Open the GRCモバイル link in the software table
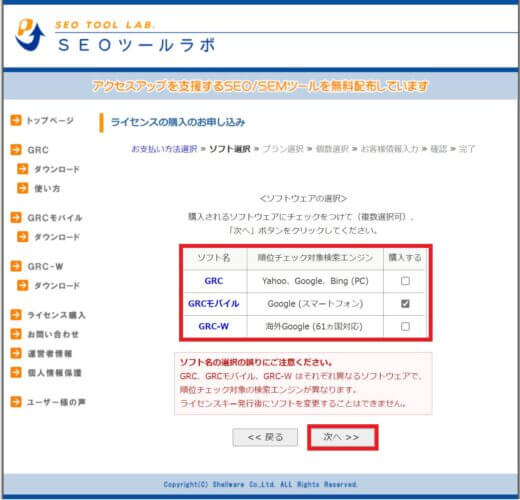520x500 pixels. click(x=214, y=304)
